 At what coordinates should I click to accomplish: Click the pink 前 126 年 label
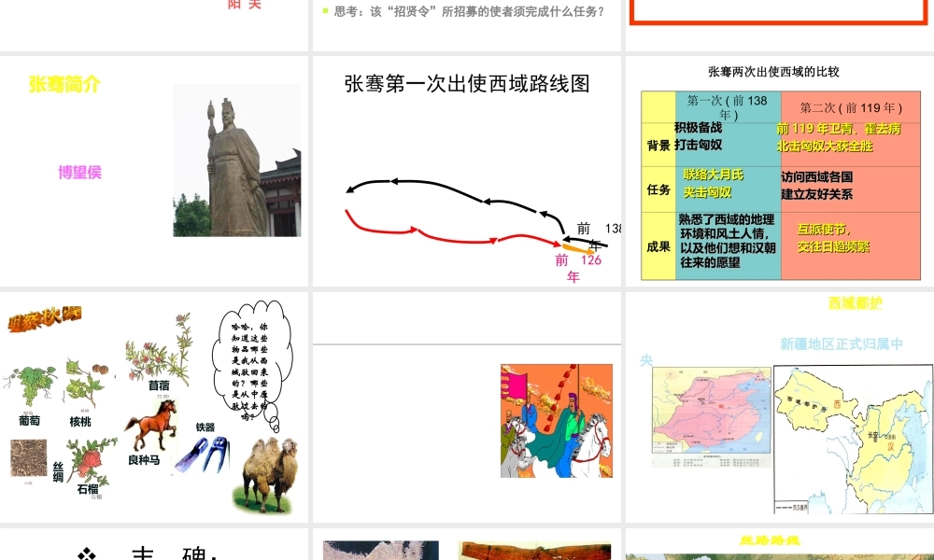point(578,268)
